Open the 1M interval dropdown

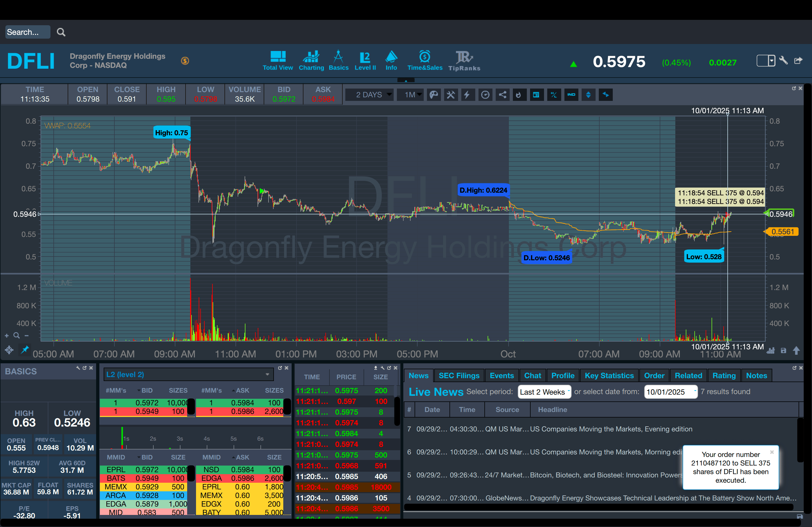411,95
